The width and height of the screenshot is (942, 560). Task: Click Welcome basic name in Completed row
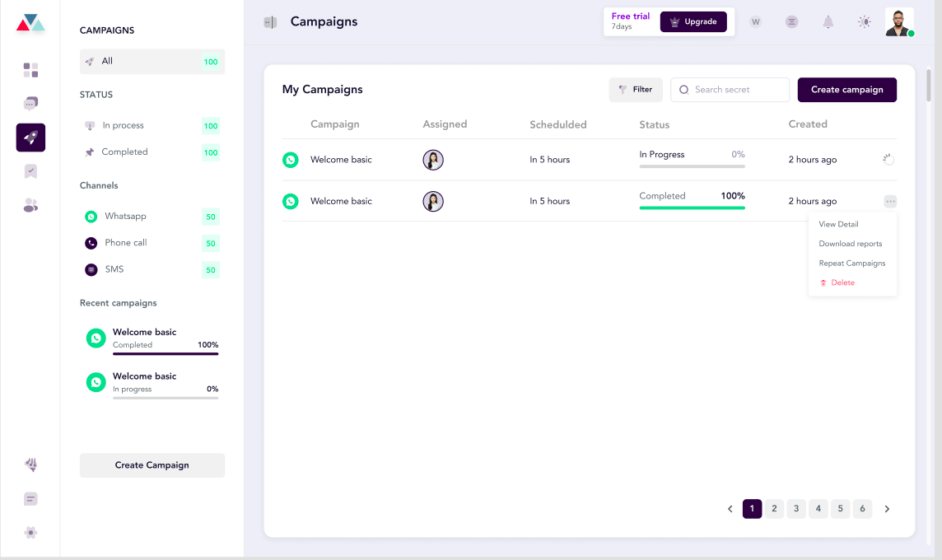(x=341, y=201)
